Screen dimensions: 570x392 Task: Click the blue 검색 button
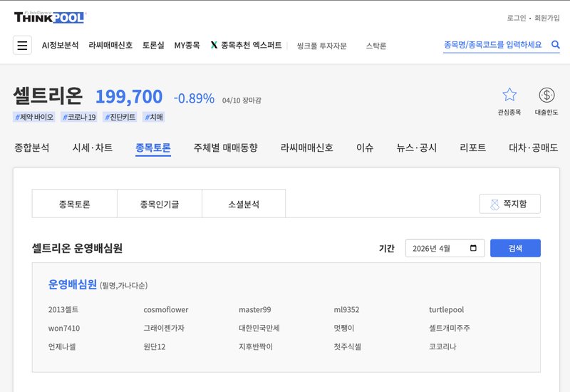[x=515, y=248]
